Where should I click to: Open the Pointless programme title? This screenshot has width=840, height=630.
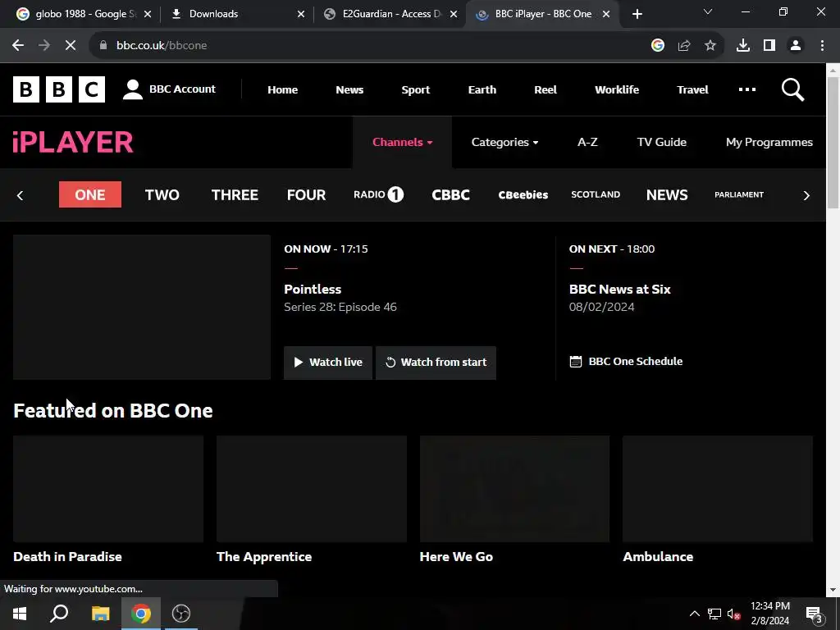coord(313,290)
